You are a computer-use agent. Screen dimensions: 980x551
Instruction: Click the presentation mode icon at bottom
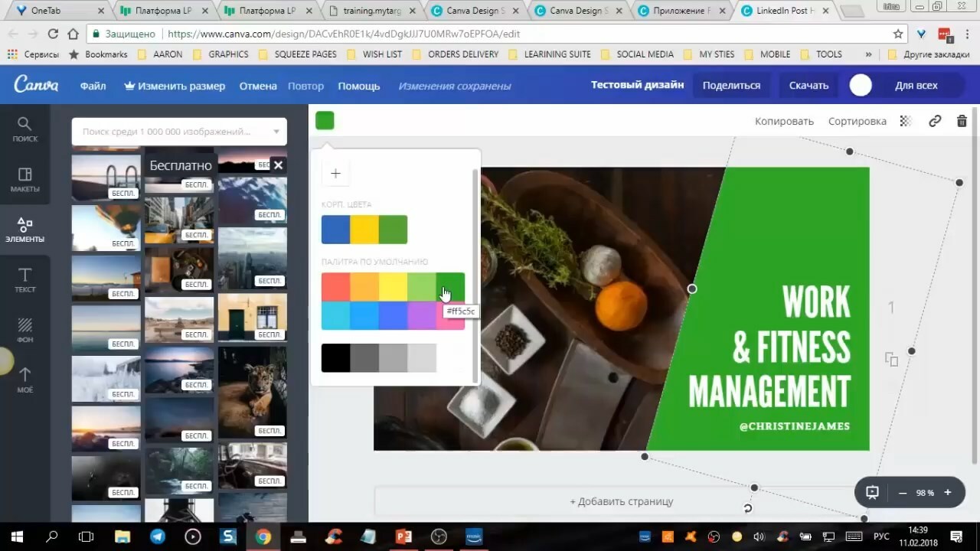point(872,492)
